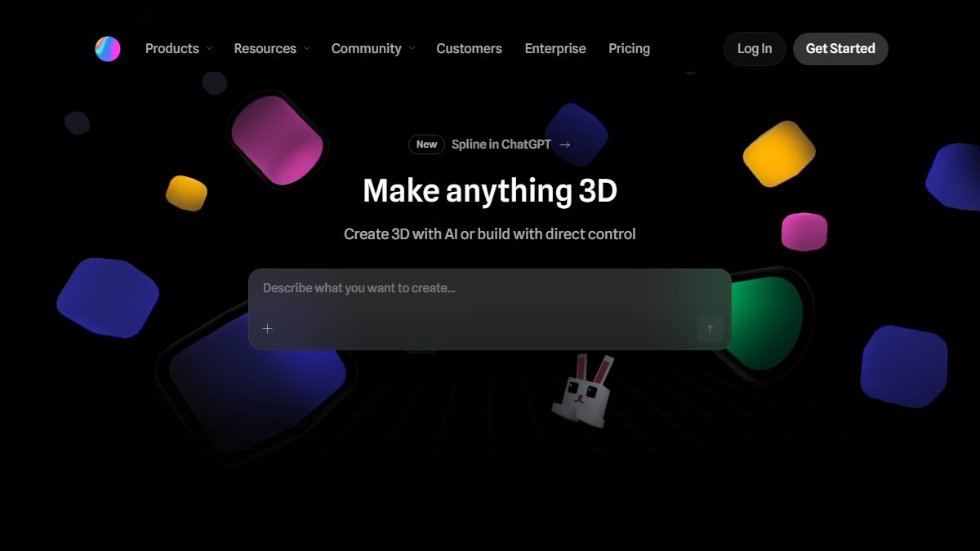Click the plus attachment icon in prompt box

pos(267,329)
